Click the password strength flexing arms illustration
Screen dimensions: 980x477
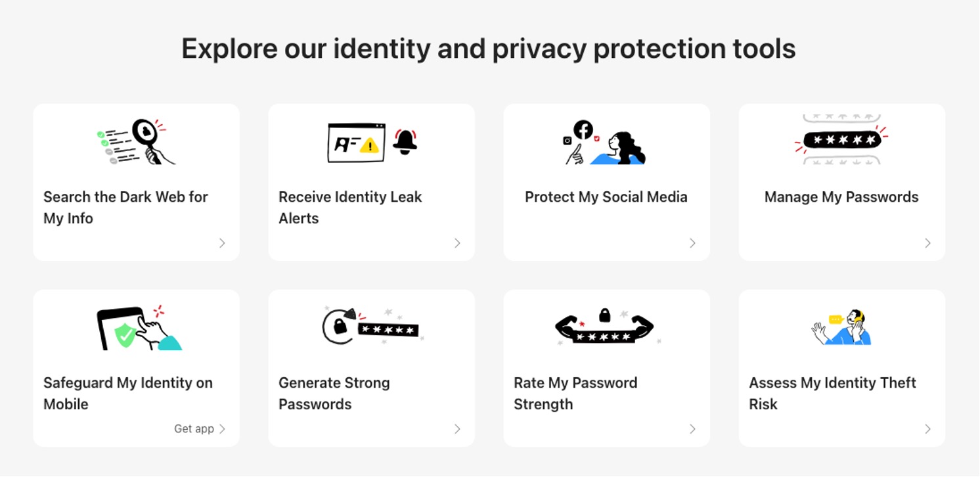pyautogui.click(x=604, y=328)
